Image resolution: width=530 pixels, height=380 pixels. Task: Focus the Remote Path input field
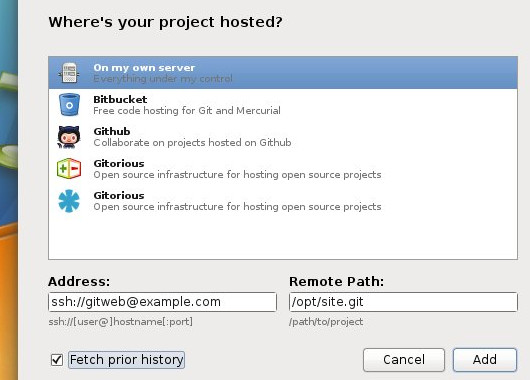point(403,302)
